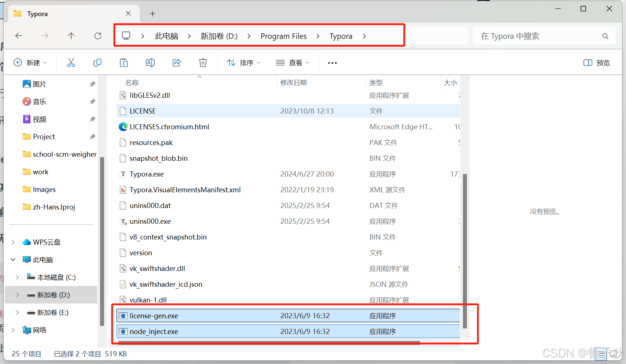This screenshot has width=626, height=364.
Task: Click the navigation pane scrollbar
Action: 102,241
